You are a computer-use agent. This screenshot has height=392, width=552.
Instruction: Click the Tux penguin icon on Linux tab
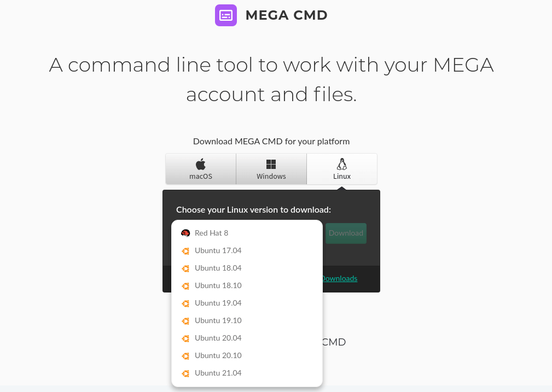click(x=341, y=164)
